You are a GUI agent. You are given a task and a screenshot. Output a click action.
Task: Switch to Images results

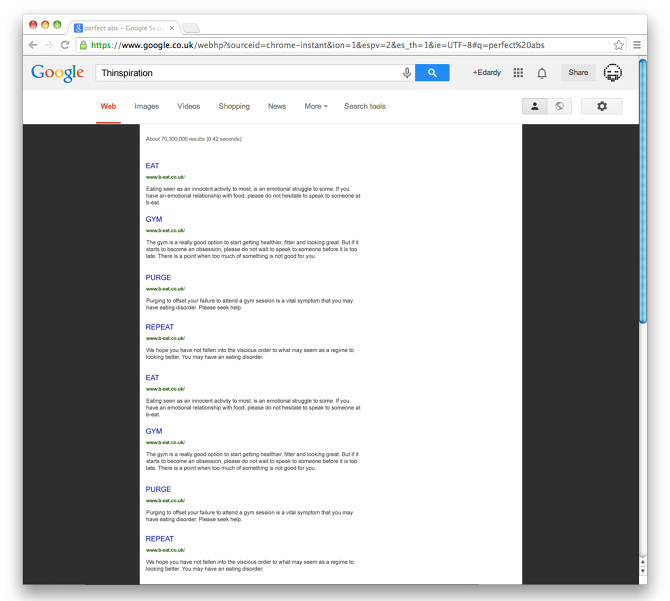(147, 106)
